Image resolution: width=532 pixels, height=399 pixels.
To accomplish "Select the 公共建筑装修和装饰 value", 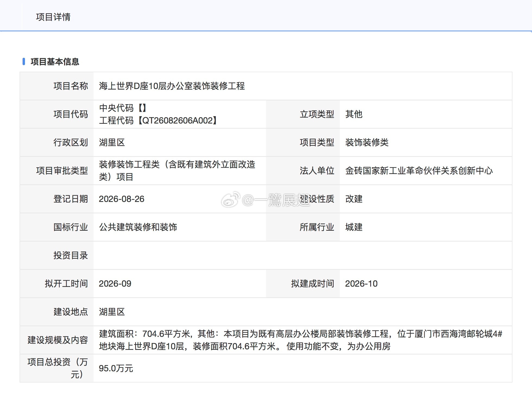I will pos(138,227).
